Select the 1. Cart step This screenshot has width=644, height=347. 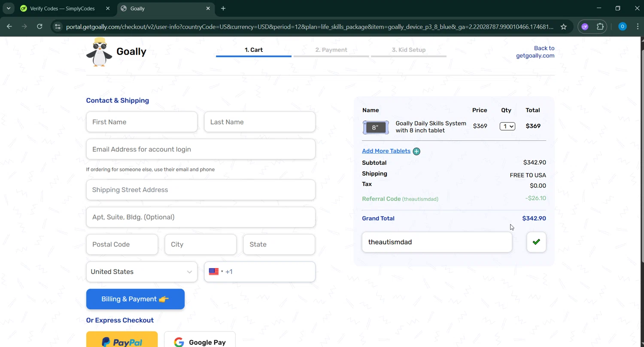pyautogui.click(x=254, y=51)
